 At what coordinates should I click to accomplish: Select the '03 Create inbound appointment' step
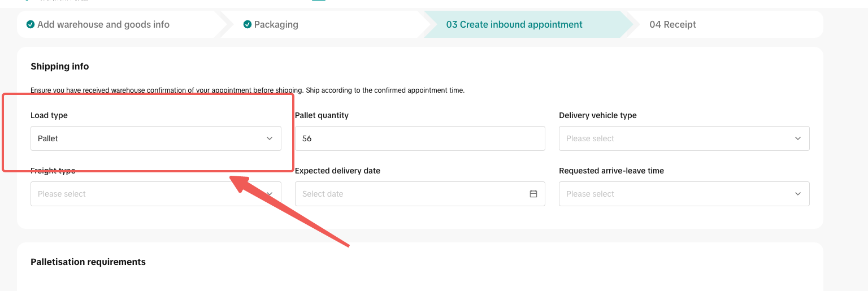click(x=514, y=25)
